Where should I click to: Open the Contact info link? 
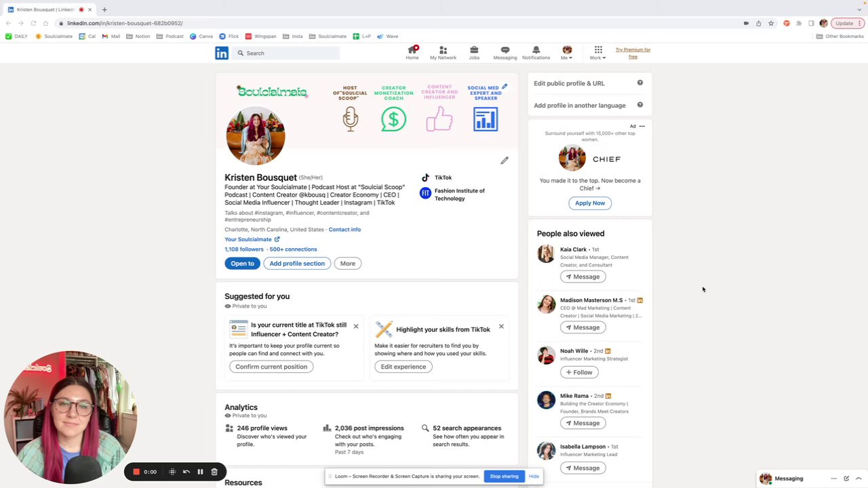tap(344, 230)
